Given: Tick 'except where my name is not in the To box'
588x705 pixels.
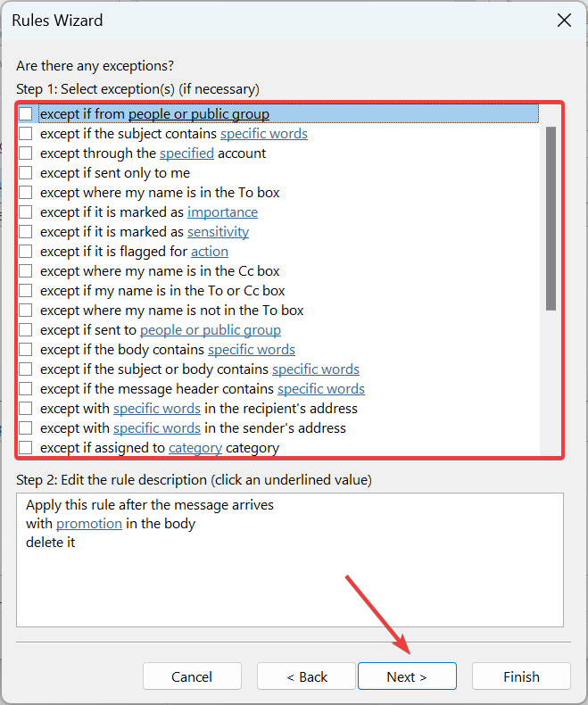Looking at the screenshot, I should pos(26,311).
